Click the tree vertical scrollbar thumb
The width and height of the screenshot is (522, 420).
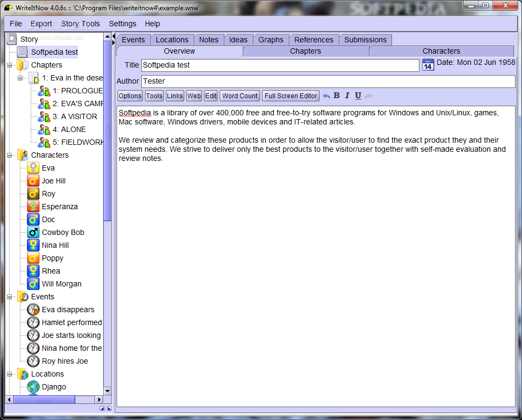click(x=107, y=131)
